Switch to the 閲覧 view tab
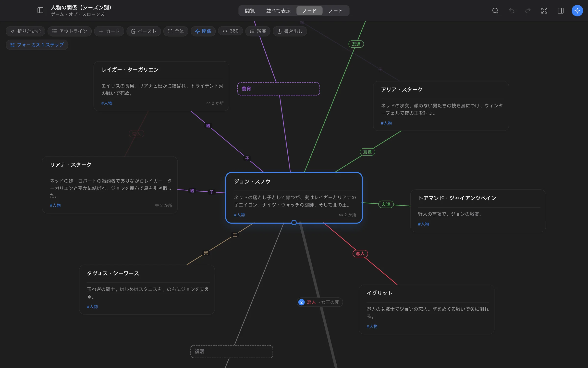The width and height of the screenshot is (588, 368). pos(250,11)
